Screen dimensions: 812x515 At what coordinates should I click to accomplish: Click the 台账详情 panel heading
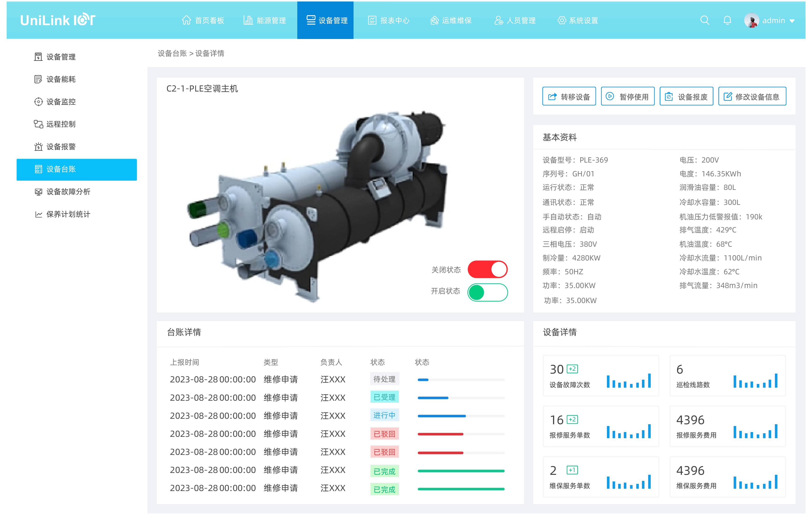point(184,332)
